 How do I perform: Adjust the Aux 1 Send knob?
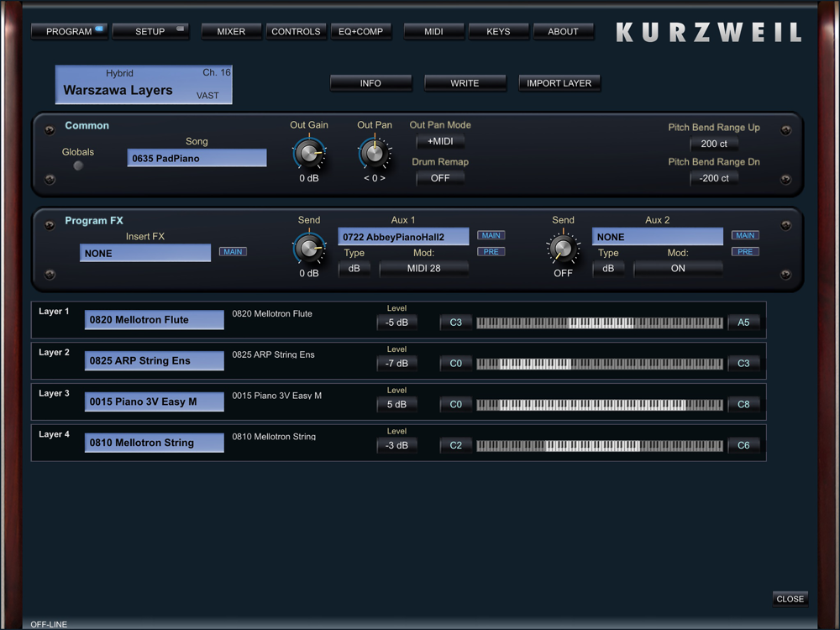pyautogui.click(x=309, y=249)
